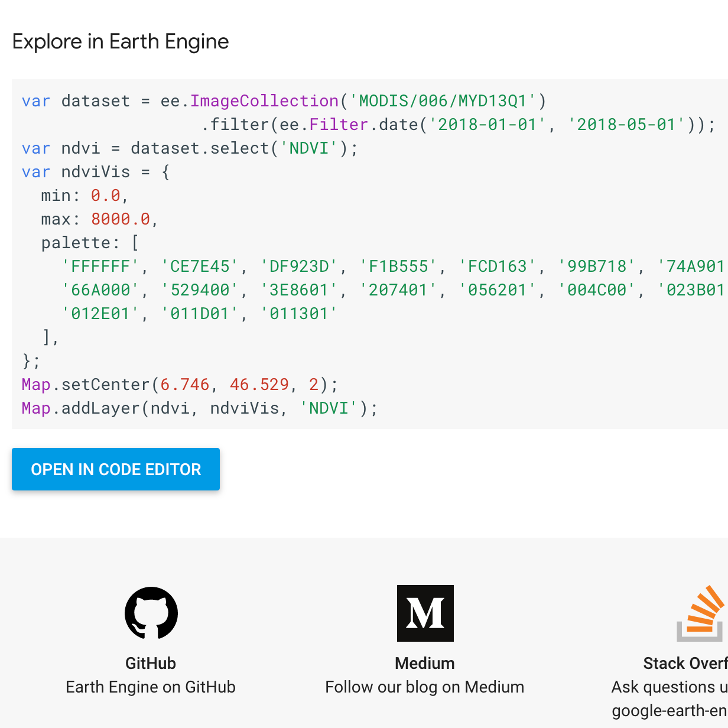The height and width of the screenshot is (728, 728).
Task: Click the '529400' palette entry
Action: point(200,290)
